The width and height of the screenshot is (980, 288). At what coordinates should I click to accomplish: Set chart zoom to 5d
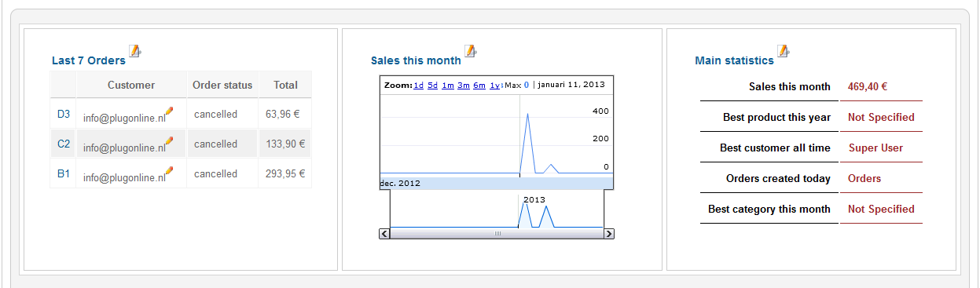(432, 85)
